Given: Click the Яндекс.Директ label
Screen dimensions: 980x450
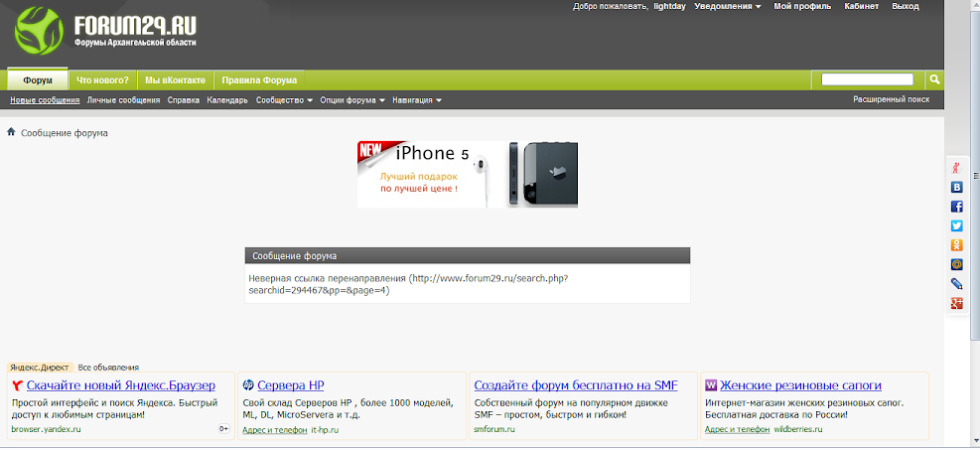Looking at the screenshot, I should tap(40, 368).
